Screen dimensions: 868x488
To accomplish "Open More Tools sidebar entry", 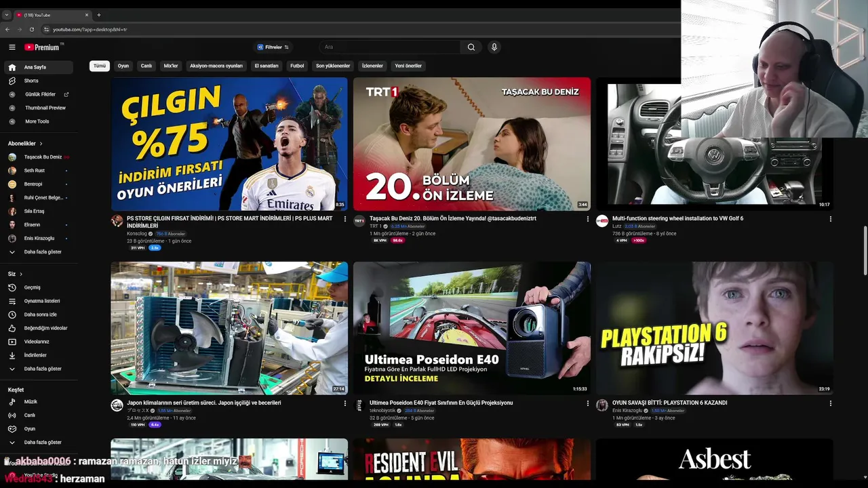I will pyautogui.click(x=39, y=121).
